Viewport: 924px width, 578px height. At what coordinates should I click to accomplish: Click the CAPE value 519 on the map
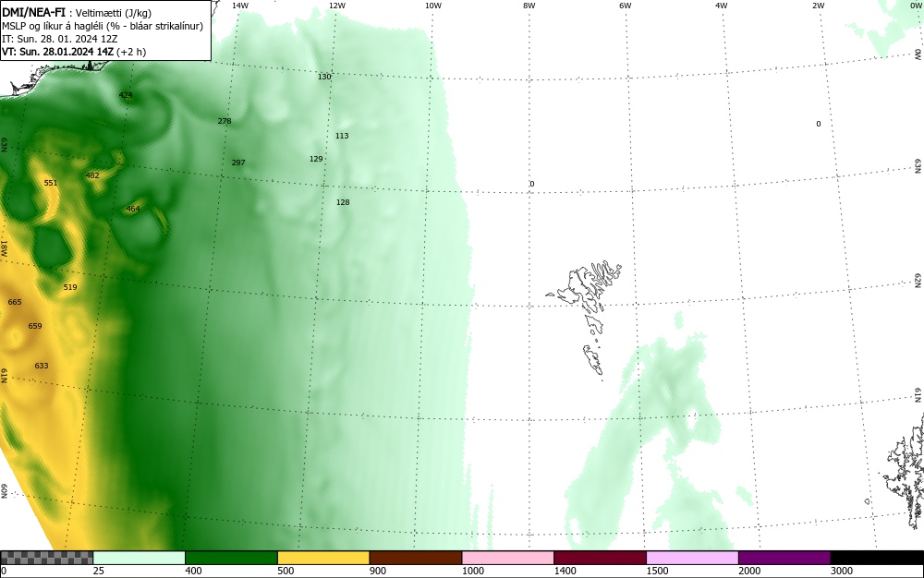pos(70,287)
